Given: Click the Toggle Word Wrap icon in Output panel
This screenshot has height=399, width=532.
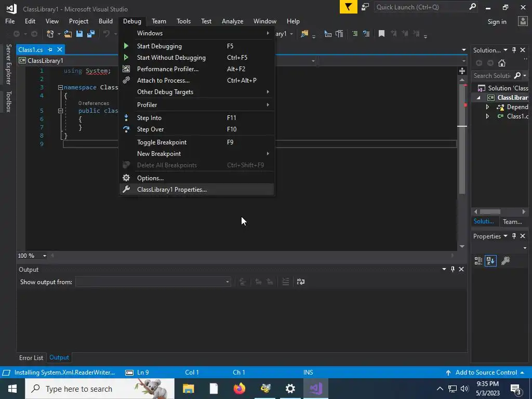Looking at the screenshot, I should click(301, 282).
